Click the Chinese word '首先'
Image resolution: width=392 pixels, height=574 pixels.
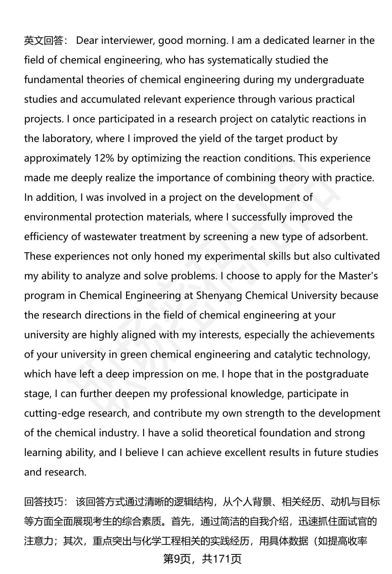[x=181, y=521]
